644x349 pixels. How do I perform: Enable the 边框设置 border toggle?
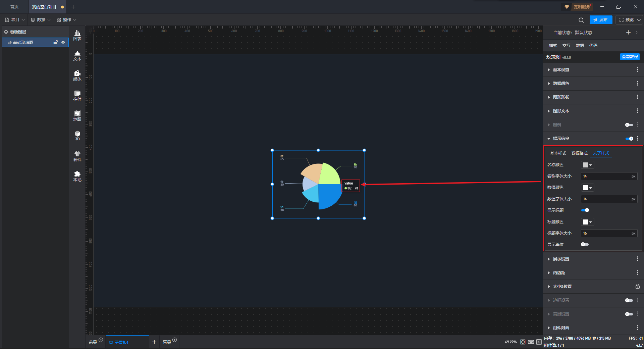pos(629,300)
